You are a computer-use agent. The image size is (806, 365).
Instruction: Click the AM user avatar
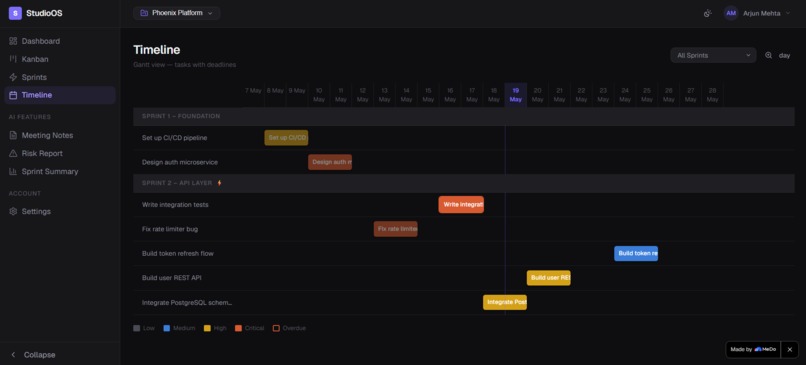[x=731, y=13]
